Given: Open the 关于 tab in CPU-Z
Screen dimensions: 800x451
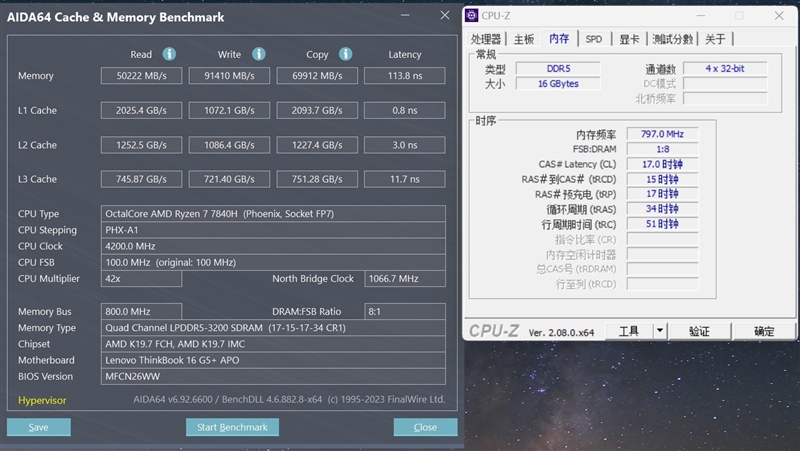Looking at the screenshot, I should [715, 39].
